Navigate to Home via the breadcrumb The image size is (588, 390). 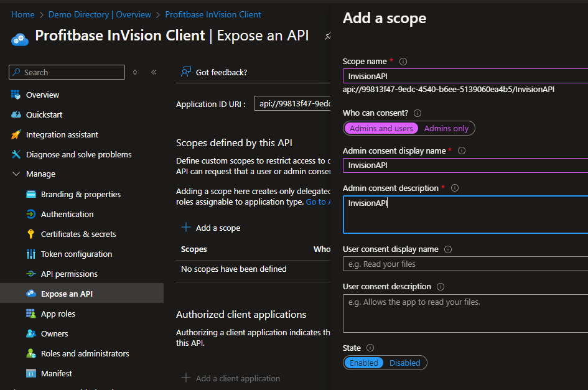(23, 14)
